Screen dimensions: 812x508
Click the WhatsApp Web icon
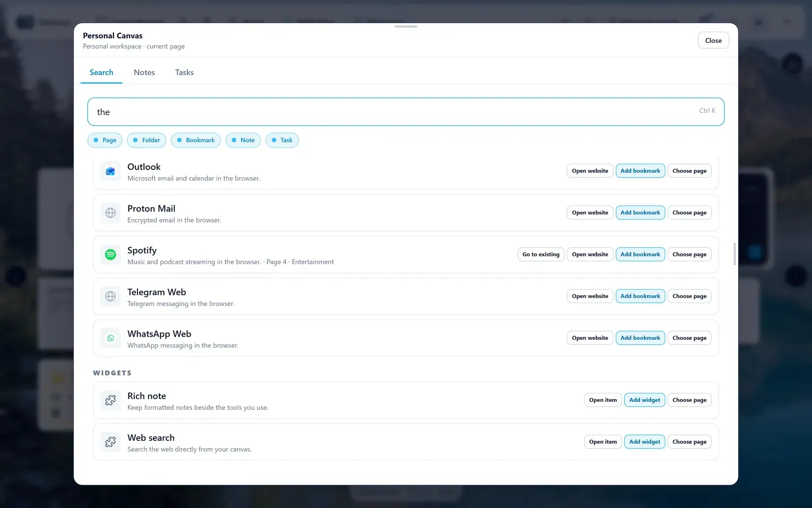click(111, 338)
